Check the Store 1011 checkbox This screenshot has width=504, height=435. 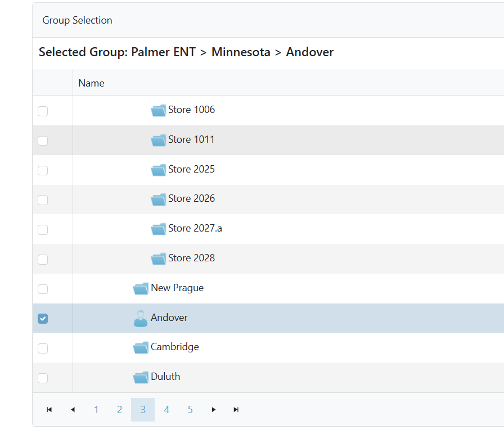(x=43, y=141)
